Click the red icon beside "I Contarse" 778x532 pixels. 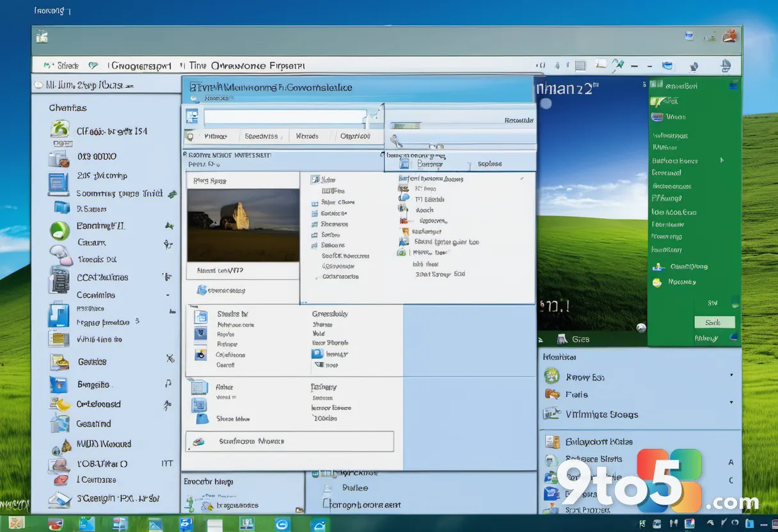[x=61, y=479]
